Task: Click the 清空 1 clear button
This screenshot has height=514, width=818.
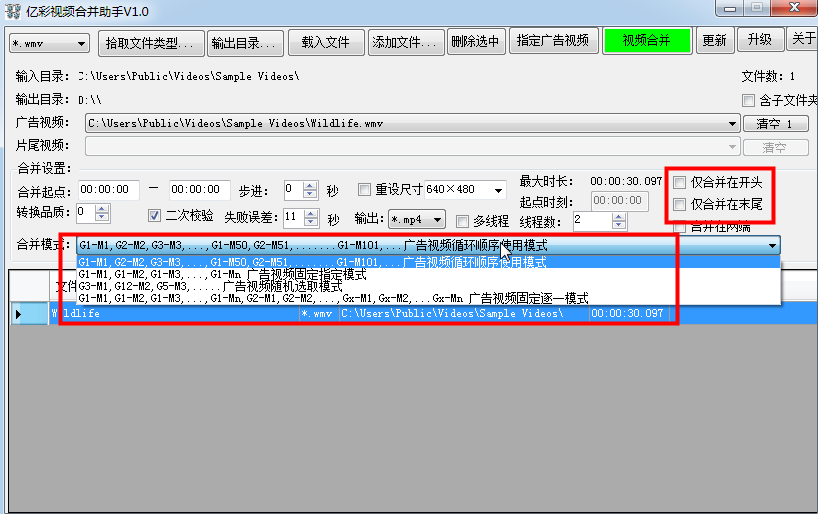Action: pos(775,124)
